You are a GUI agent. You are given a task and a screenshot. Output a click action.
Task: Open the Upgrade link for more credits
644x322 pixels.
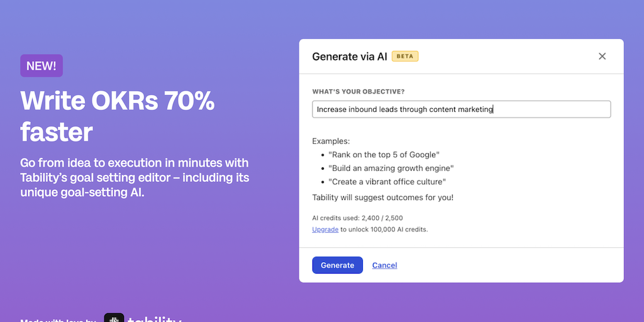pos(325,230)
